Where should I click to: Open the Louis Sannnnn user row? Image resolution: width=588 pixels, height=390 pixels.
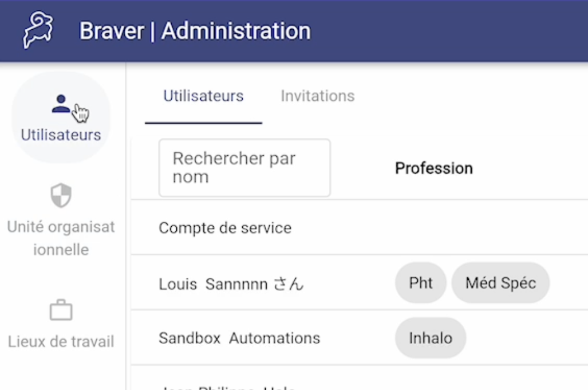click(359, 283)
